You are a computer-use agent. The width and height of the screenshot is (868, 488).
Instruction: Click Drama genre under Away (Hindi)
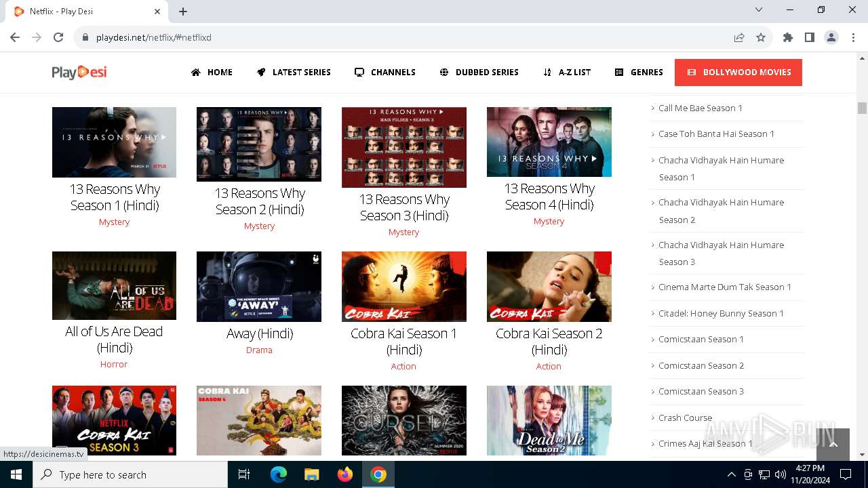(259, 350)
